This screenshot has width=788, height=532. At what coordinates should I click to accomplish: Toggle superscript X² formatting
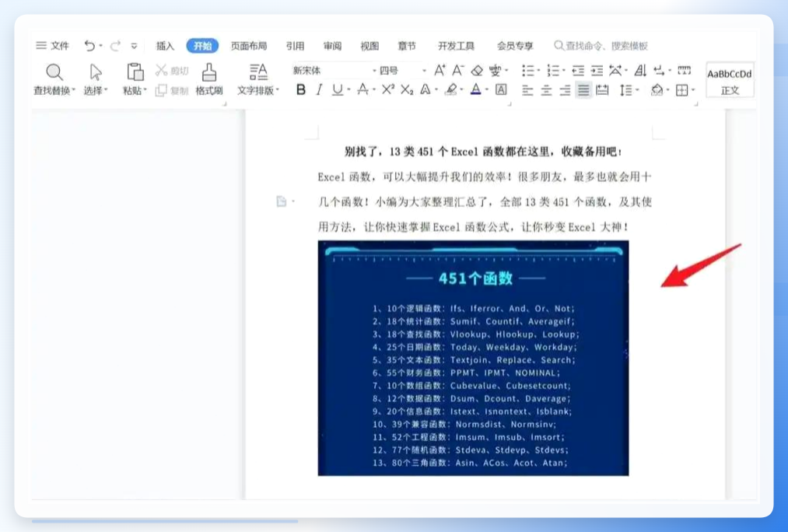[x=387, y=89]
